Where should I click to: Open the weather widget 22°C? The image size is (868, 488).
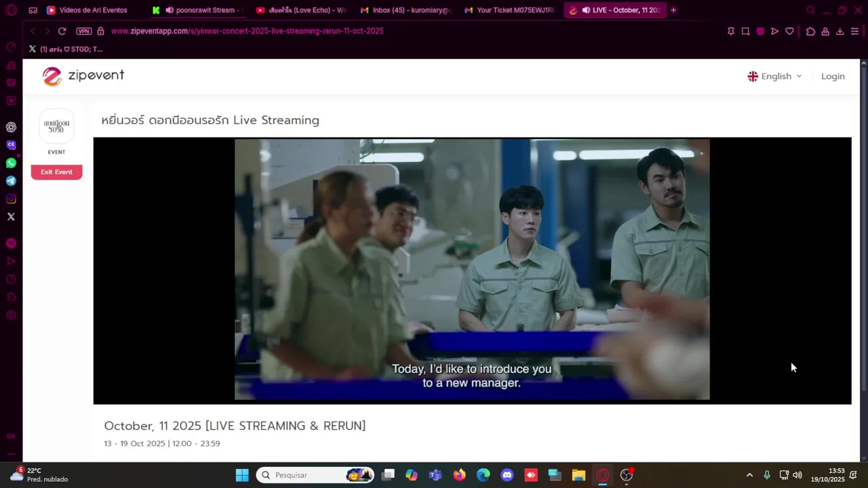coord(39,474)
